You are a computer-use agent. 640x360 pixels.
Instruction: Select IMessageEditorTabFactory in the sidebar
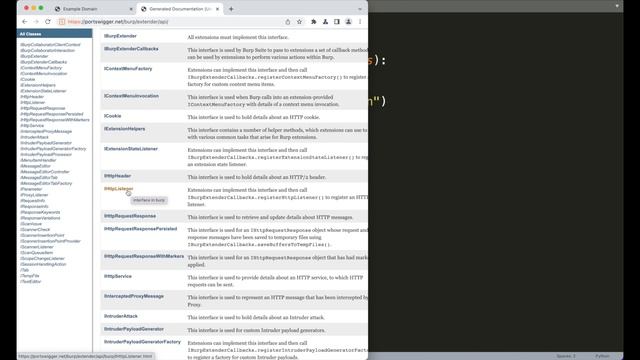tap(46, 183)
